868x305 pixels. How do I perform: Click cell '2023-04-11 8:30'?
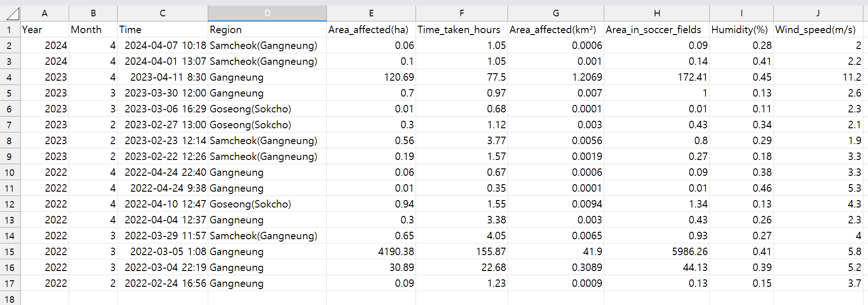click(162, 77)
